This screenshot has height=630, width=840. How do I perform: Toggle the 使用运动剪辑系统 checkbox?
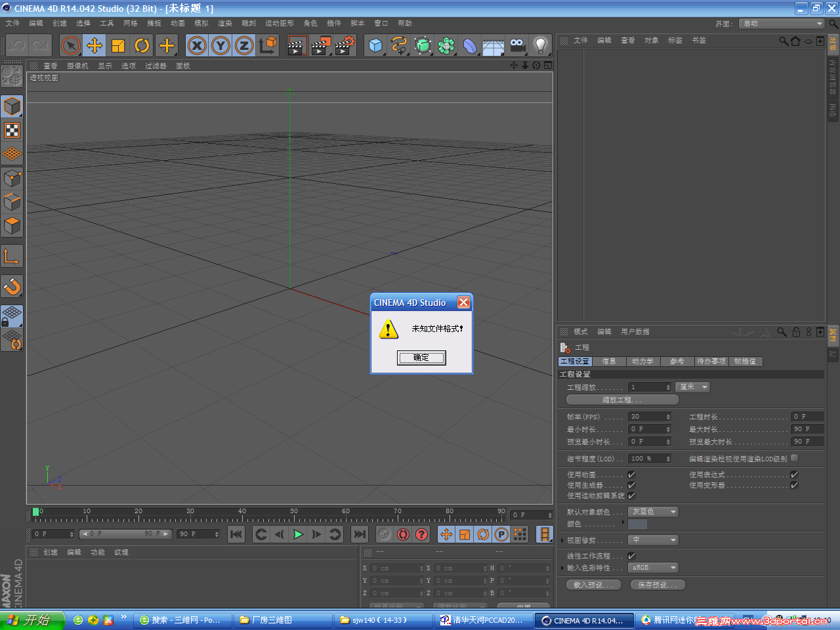631,495
